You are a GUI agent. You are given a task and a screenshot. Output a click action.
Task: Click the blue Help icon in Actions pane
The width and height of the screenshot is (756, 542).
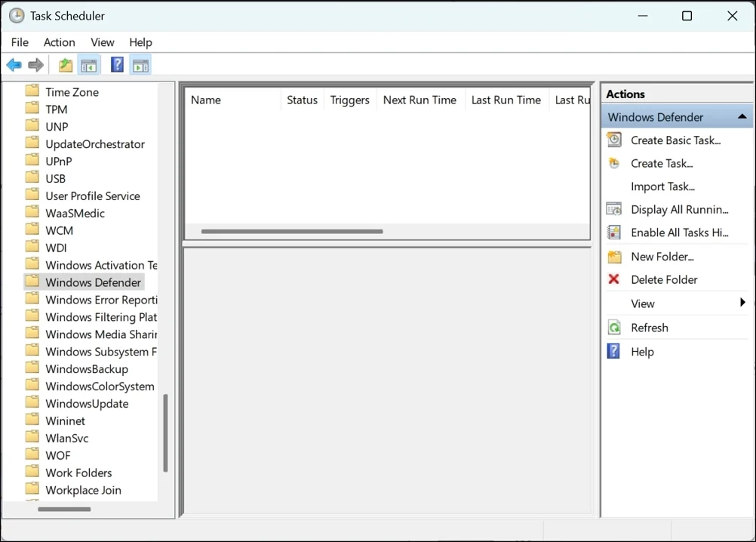point(613,351)
